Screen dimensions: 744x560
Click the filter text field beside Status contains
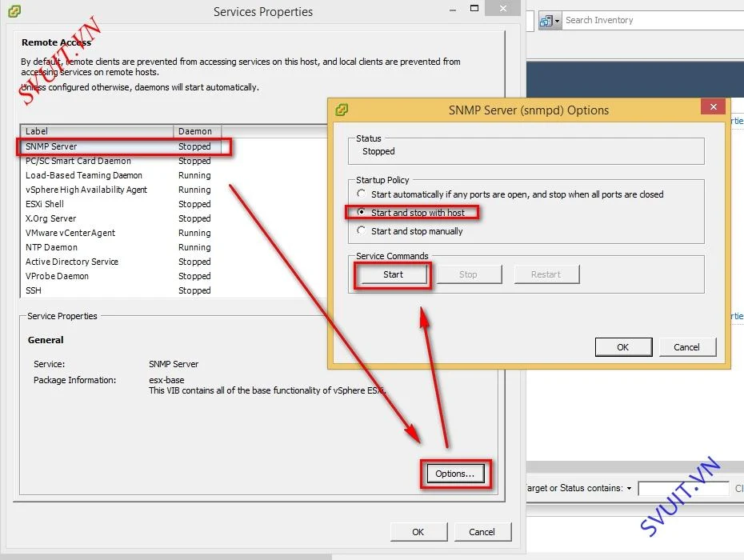click(683, 488)
